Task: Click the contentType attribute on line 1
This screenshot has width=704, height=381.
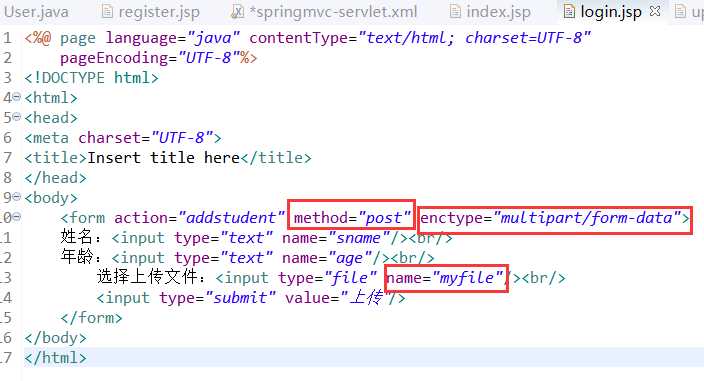Action: coord(420,38)
